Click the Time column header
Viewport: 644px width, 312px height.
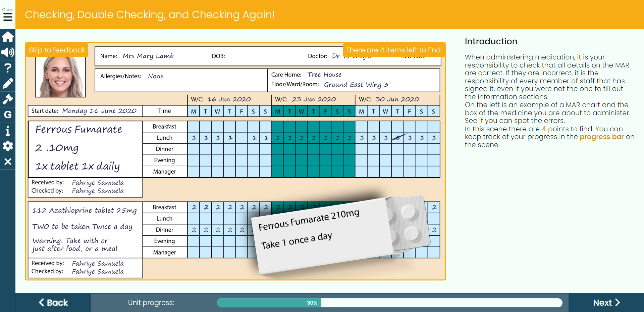pyautogui.click(x=164, y=111)
